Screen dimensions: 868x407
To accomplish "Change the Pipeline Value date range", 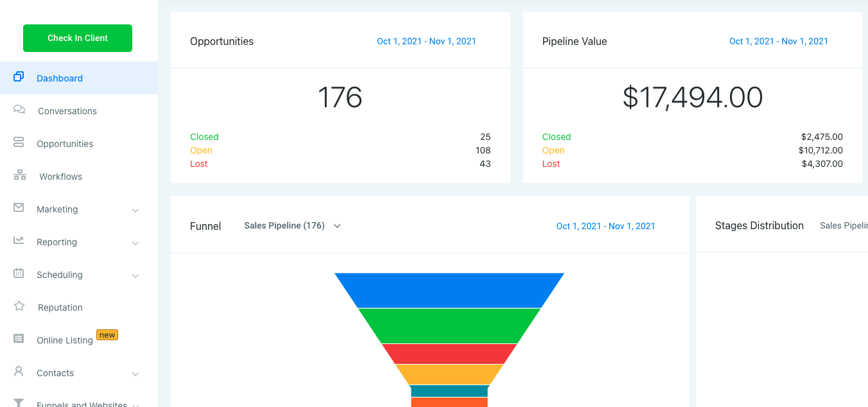I will click(x=779, y=41).
